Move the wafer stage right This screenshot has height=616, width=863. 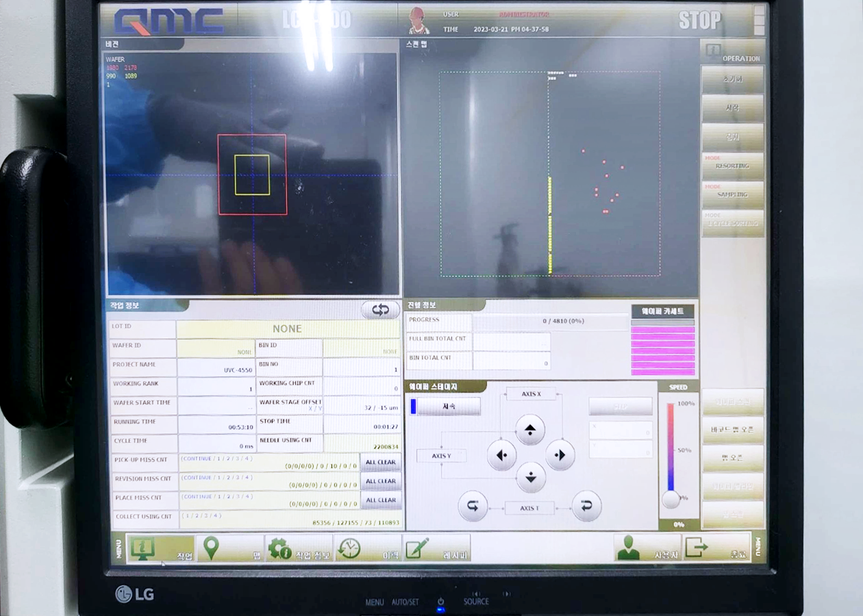click(x=560, y=455)
